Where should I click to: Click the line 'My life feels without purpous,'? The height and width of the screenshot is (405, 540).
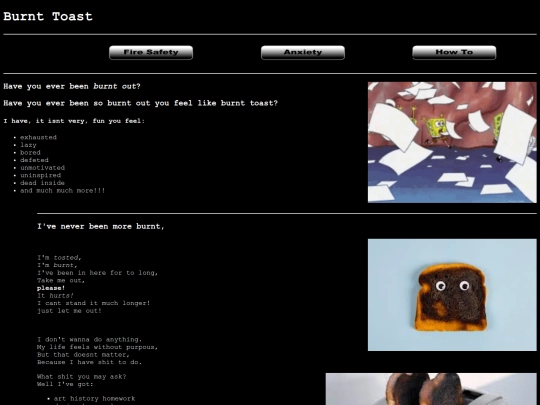[x=97, y=347]
